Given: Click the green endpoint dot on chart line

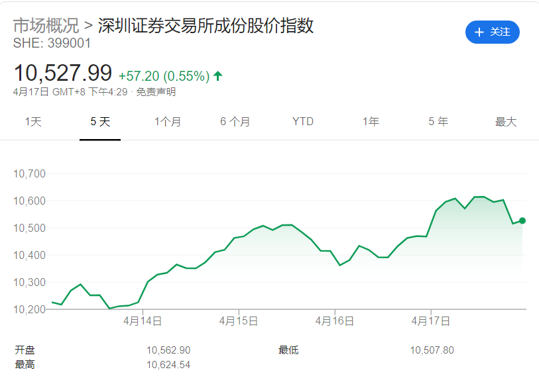Looking at the screenshot, I should (x=522, y=220).
